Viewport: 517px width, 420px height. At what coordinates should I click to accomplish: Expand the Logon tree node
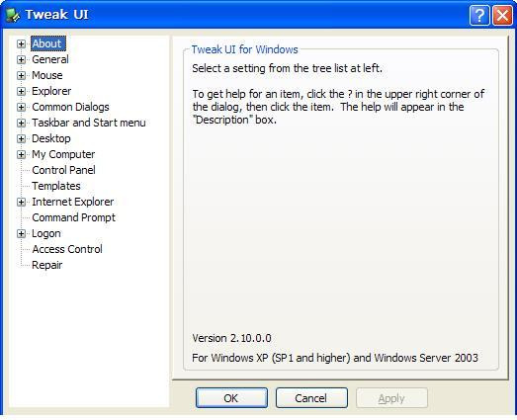tap(21, 234)
